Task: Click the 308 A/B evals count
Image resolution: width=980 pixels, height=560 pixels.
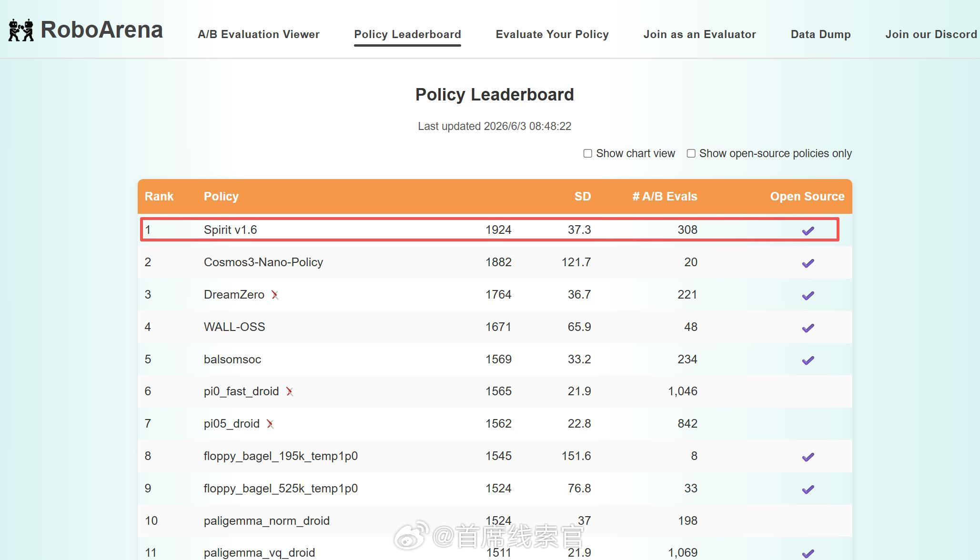Action: 687,230
